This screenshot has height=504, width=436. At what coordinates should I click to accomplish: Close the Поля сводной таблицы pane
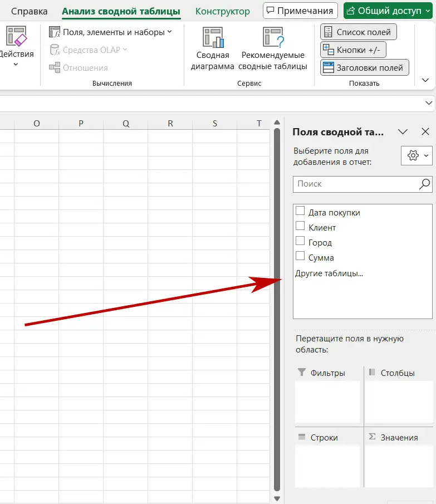click(425, 131)
